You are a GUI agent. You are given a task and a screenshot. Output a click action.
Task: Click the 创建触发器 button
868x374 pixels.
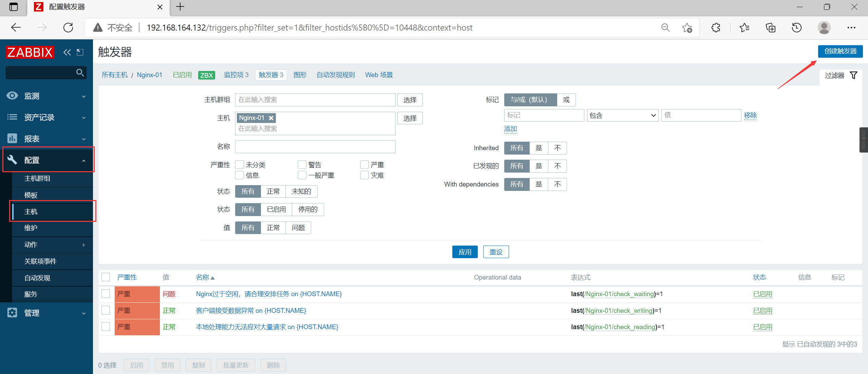click(x=840, y=51)
